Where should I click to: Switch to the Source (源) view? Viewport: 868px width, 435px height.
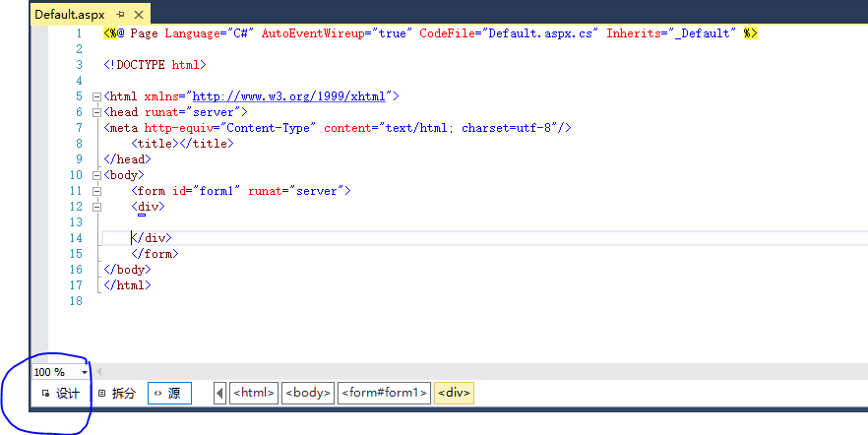169,394
